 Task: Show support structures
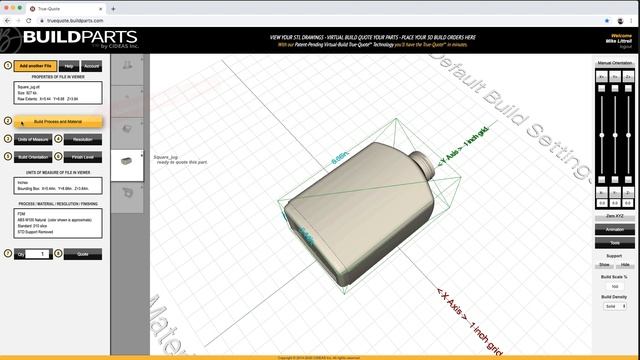point(604,265)
